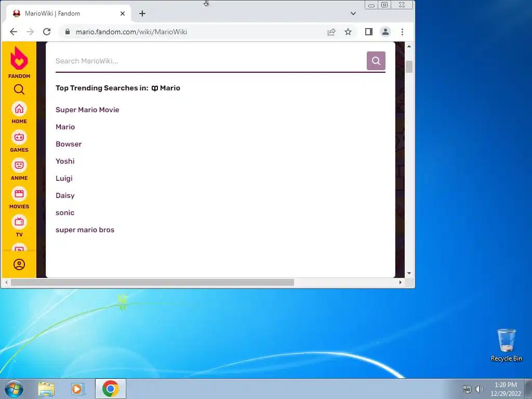Open Mario trending search link

click(65, 127)
